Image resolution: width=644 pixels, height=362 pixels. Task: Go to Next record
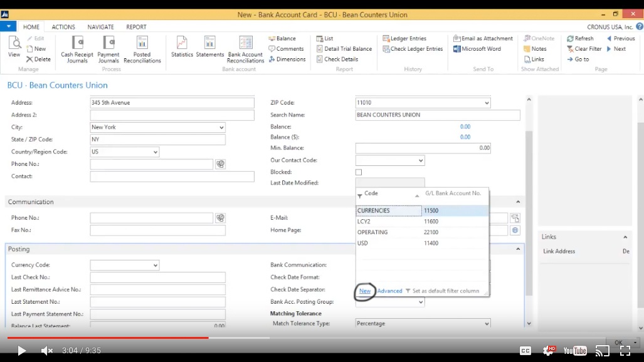[x=616, y=48]
